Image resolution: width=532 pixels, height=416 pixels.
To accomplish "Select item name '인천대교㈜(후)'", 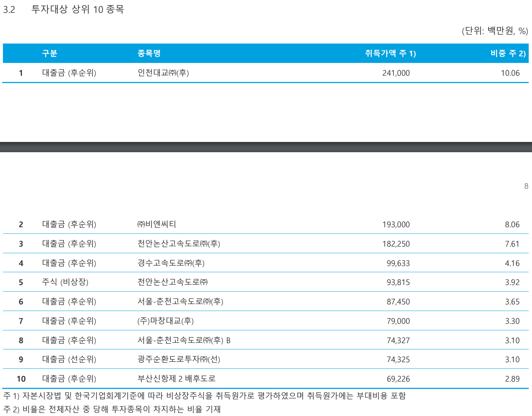I will [163, 73].
